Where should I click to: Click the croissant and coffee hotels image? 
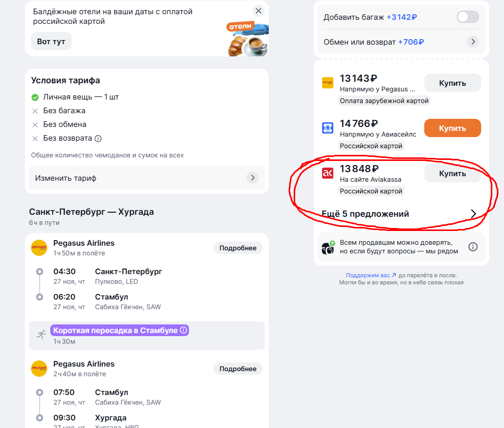(247, 40)
